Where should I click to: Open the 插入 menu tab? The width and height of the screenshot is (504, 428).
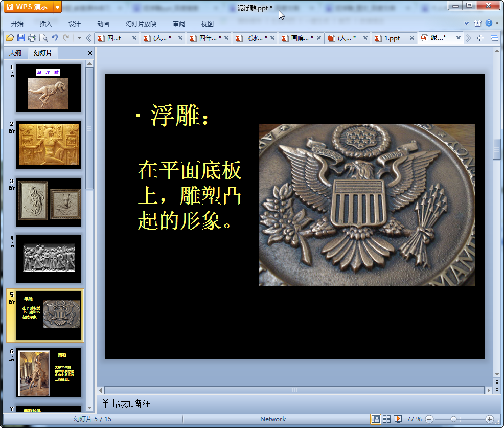(x=45, y=24)
